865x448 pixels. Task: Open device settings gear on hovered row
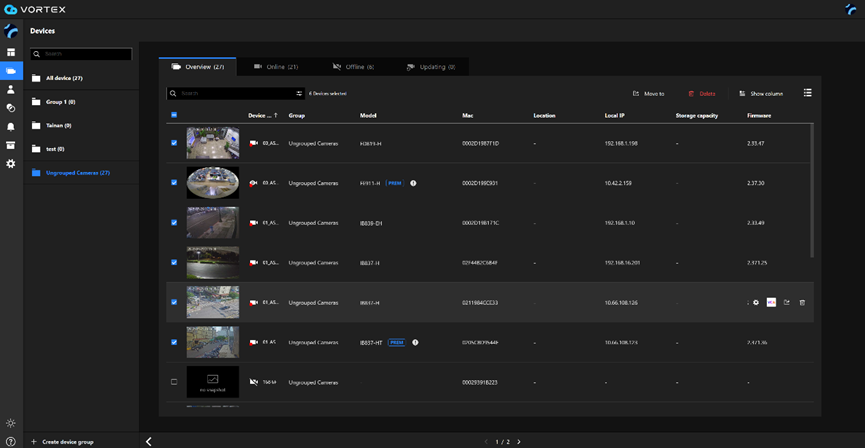[x=756, y=302]
